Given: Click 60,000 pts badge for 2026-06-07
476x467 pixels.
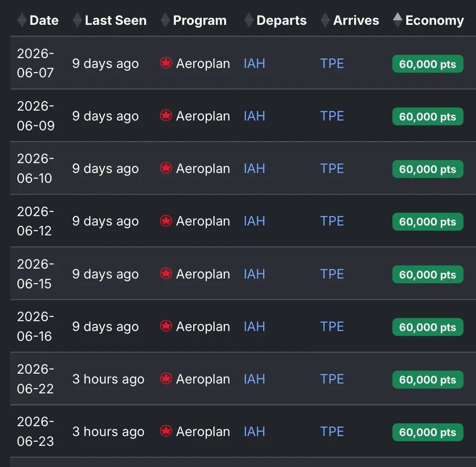Looking at the screenshot, I should [428, 64].
